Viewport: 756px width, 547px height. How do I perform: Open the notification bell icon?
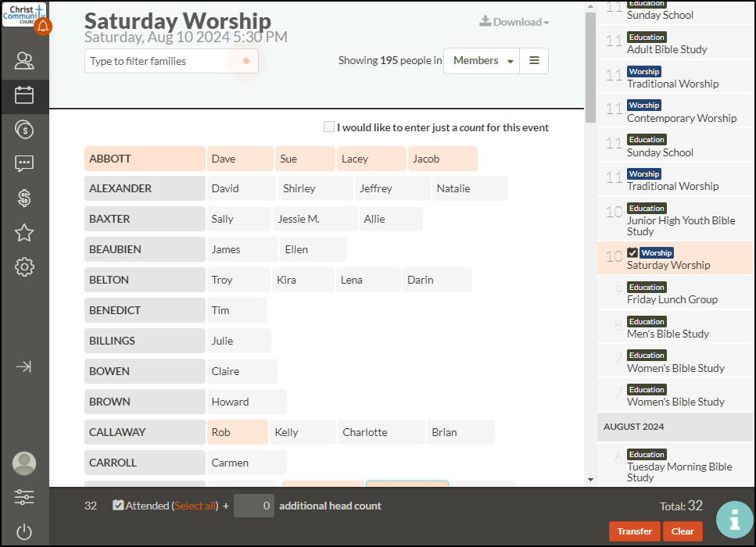coord(43,27)
